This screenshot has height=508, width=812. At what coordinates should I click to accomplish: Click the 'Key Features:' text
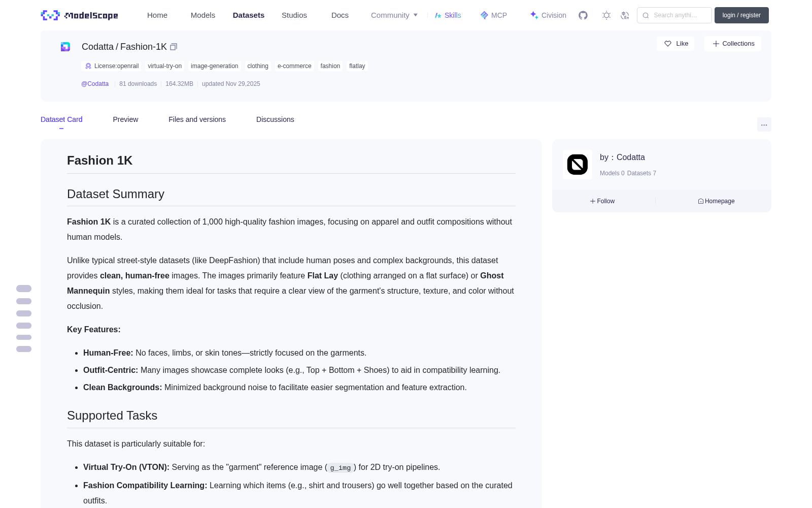coord(94,330)
